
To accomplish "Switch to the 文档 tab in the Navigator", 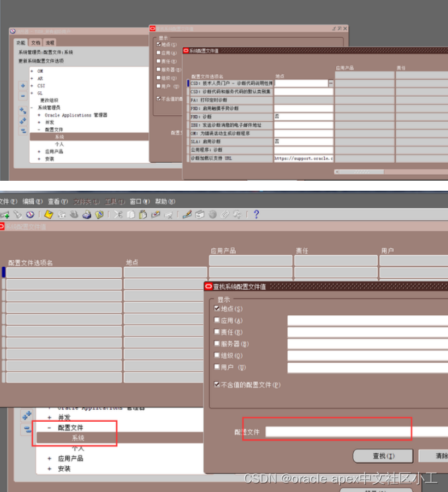I will 36,42.
